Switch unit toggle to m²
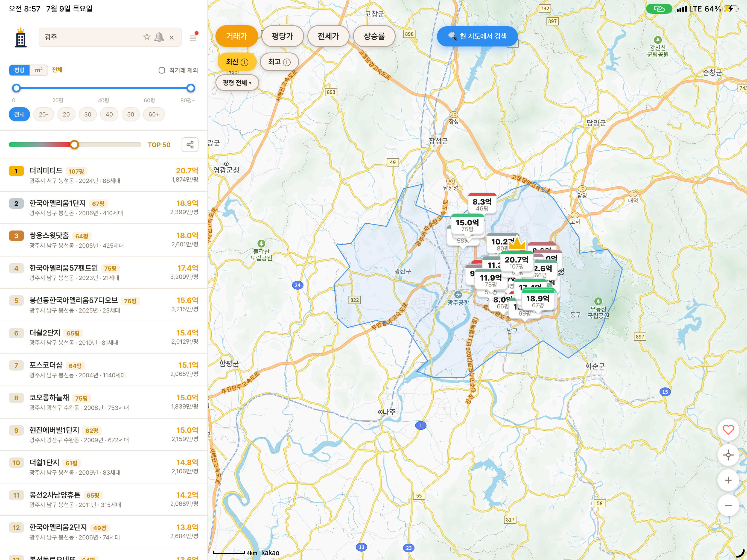 tap(39, 70)
